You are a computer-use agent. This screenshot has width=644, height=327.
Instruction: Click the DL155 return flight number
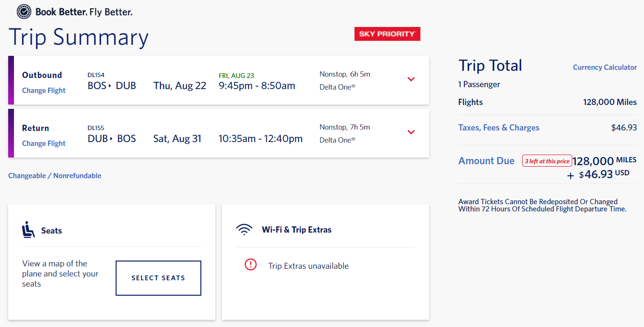[96, 128]
